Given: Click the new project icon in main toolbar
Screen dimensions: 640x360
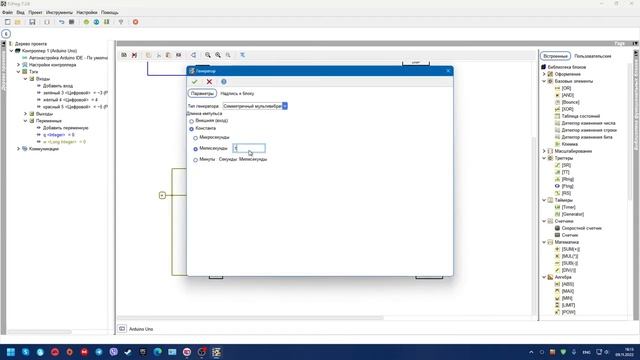Looking at the screenshot, I should pos(8,22).
